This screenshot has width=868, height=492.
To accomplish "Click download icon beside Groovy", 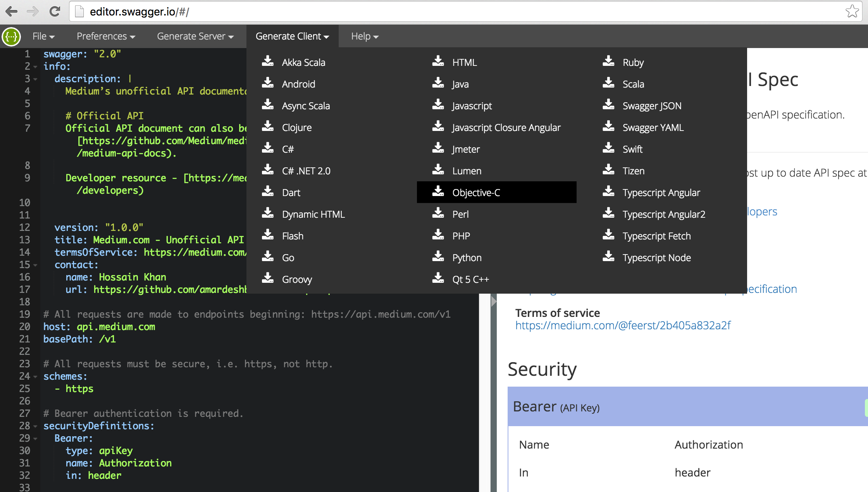I will click(268, 278).
